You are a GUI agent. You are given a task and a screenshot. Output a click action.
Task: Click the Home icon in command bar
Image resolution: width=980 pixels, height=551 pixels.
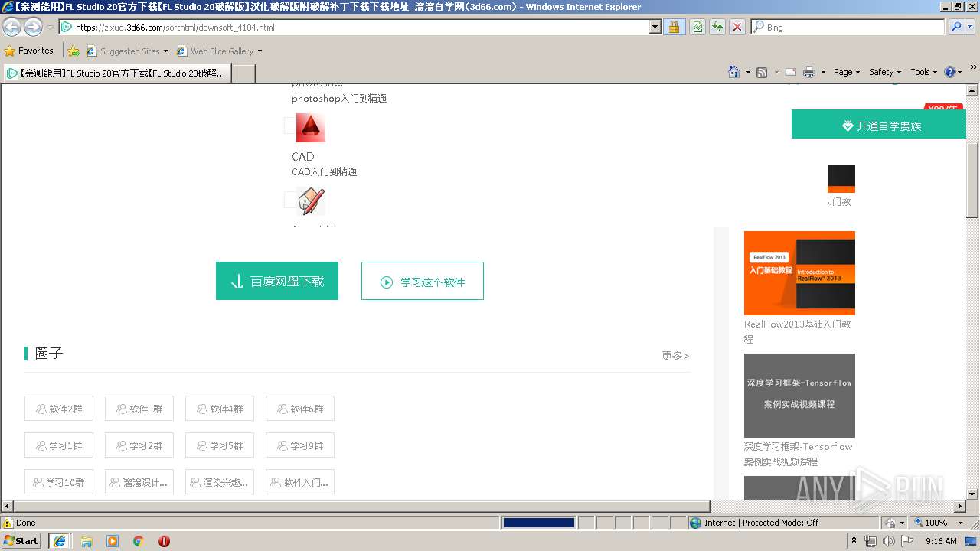click(x=734, y=72)
